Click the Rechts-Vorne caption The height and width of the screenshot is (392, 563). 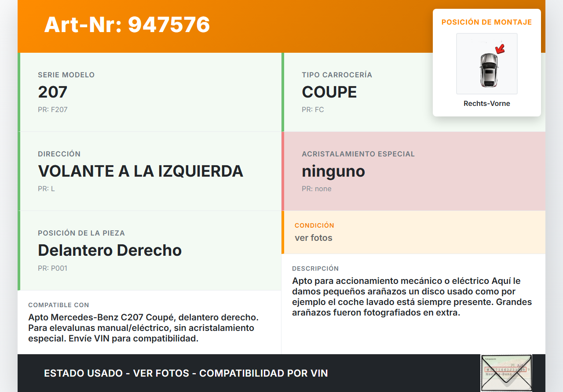487,104
